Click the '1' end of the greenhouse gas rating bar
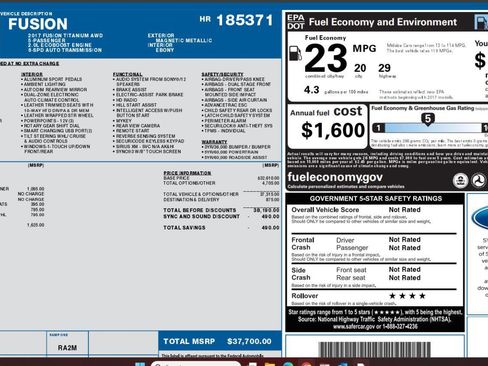The image size is (488, 366). tap(378, 128)
